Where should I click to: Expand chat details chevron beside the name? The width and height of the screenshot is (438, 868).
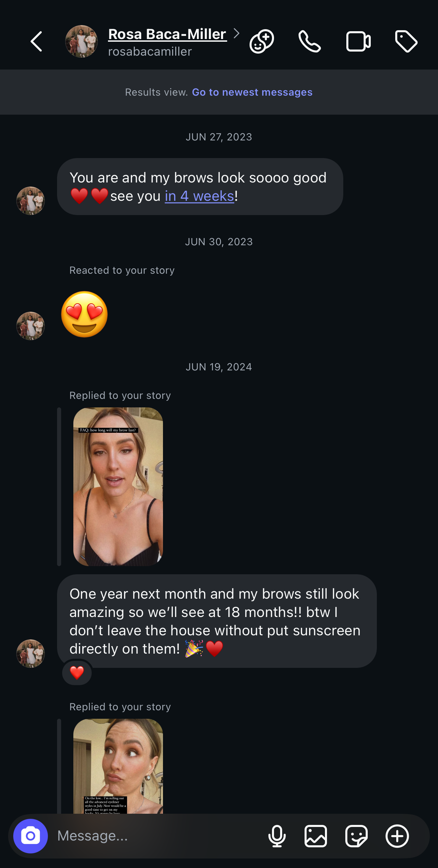coord(237,33)
